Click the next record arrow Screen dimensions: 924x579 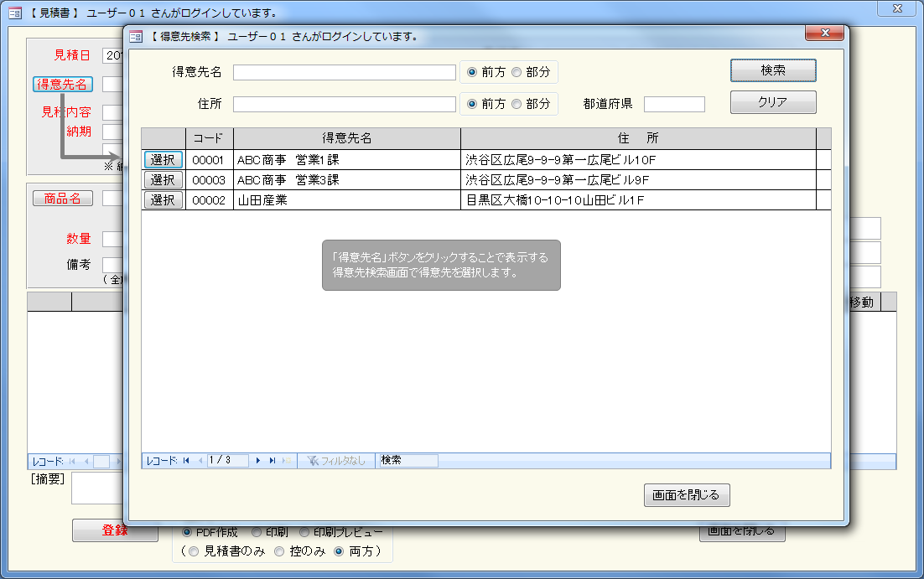(x=258, y=461)
